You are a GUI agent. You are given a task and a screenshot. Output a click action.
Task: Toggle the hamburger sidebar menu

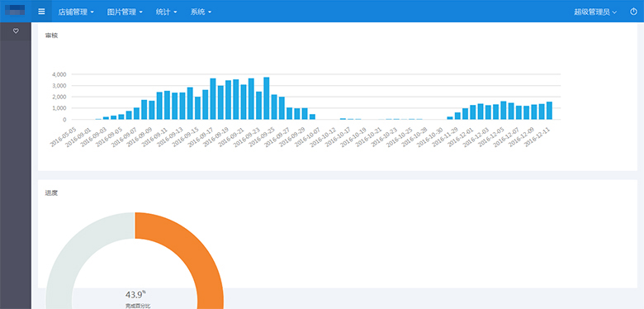click(x=41, y=11)
